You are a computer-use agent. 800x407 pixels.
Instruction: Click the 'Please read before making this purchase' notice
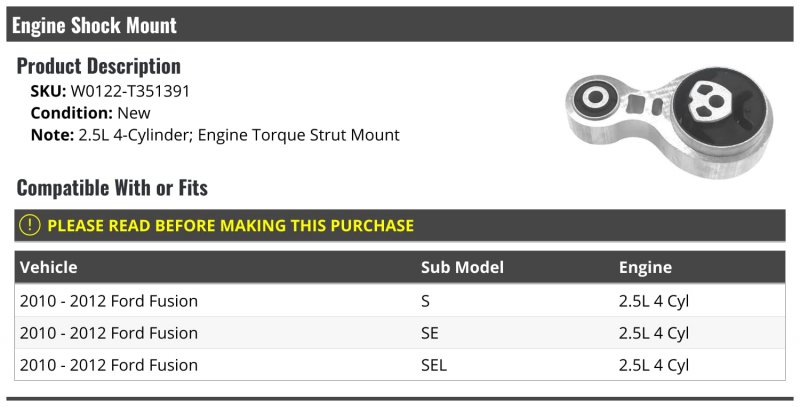(230, 226)
